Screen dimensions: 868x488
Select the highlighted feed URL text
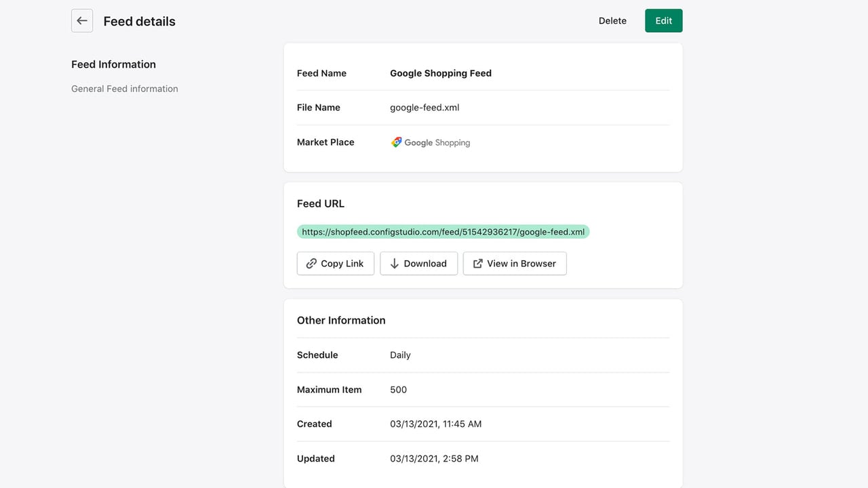pos(443,232)
